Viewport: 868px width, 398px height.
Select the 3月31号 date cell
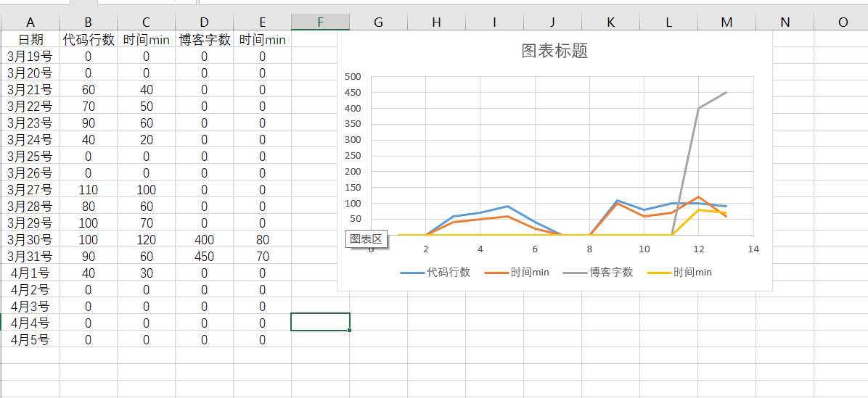coord(30,257)
